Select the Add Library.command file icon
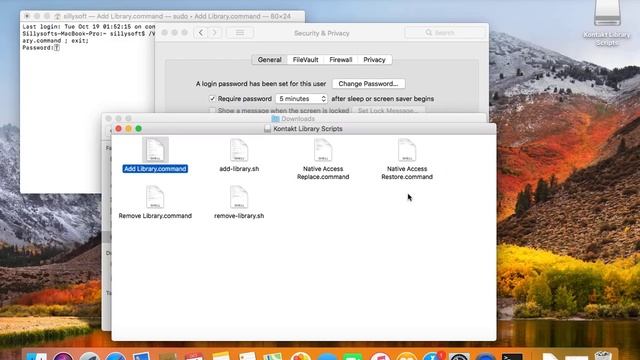Viewport: 640px width, 360px height. 155,150
